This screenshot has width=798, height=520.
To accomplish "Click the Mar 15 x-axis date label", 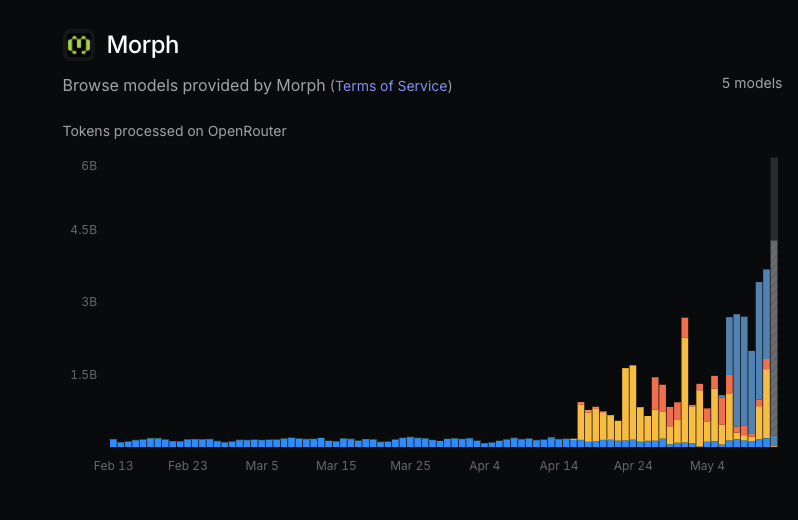I will [x=336, y=466].
